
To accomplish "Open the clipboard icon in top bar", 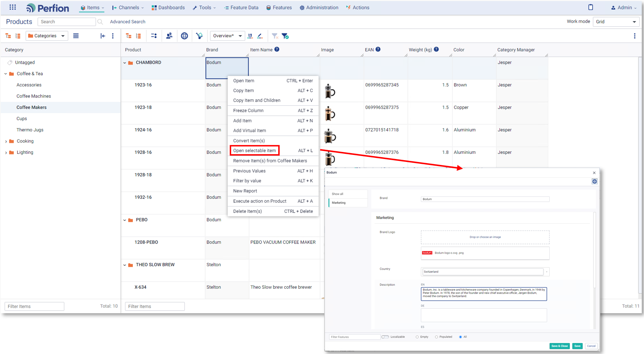I will coord(591,7).
